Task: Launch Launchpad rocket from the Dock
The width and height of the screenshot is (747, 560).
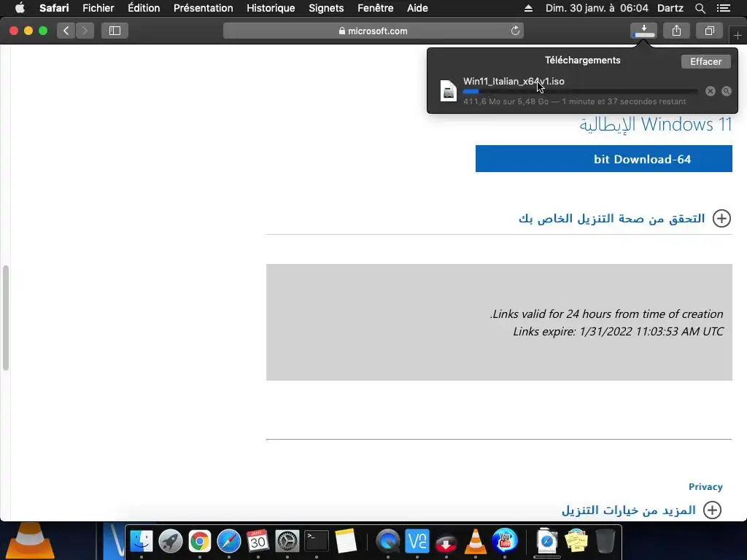Action: point(171,542)
